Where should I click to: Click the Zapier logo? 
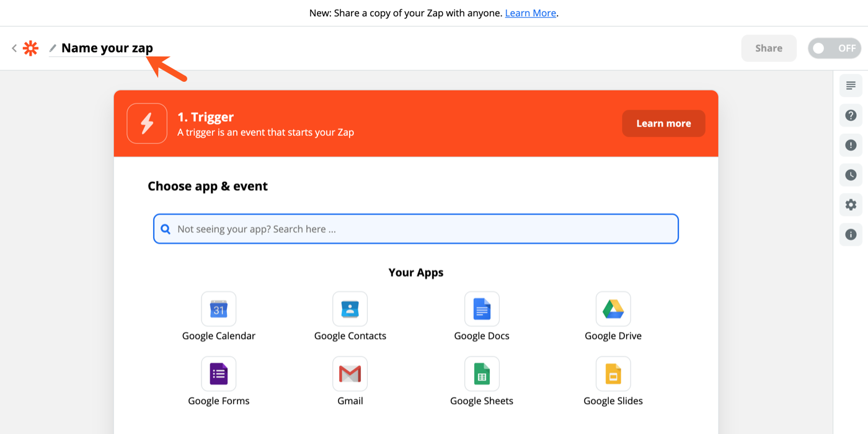pyautogui.click(x=30, y=48)
